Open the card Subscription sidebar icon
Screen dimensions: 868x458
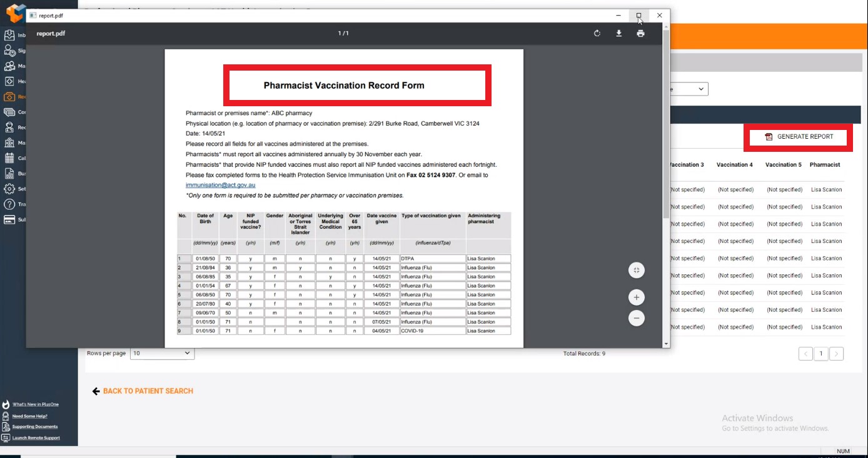(9, 219)
